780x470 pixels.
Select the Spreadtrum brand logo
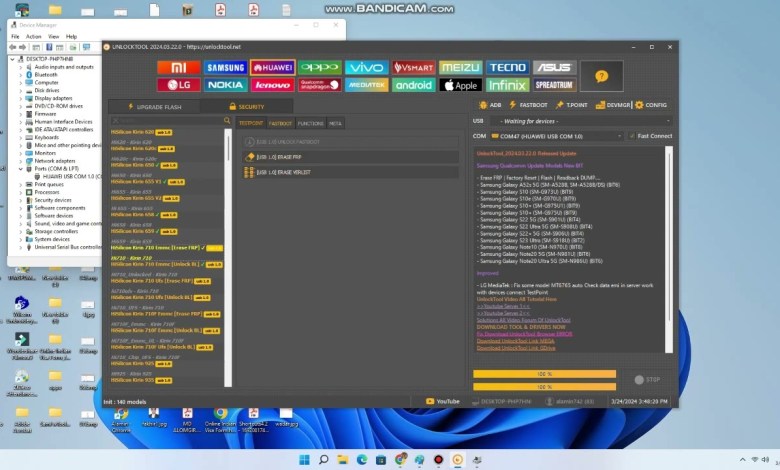[554, 85]
